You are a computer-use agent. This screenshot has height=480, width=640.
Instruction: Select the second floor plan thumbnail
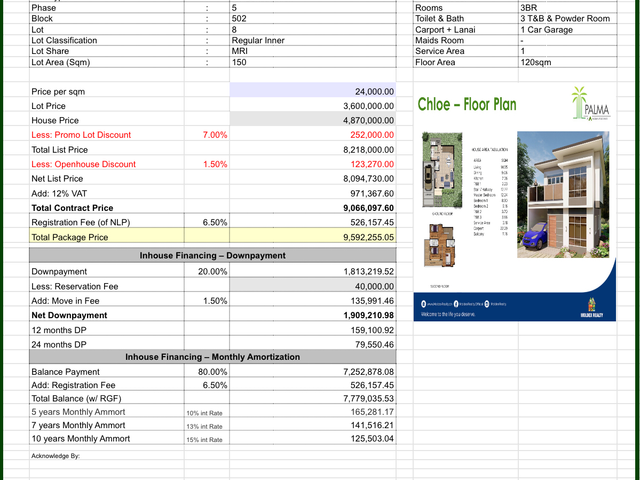pyautogui.click(x=440, y=245)
